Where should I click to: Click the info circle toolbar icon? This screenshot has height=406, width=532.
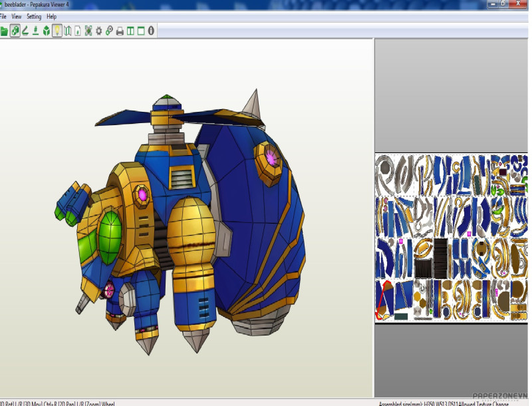click(151, 31)
